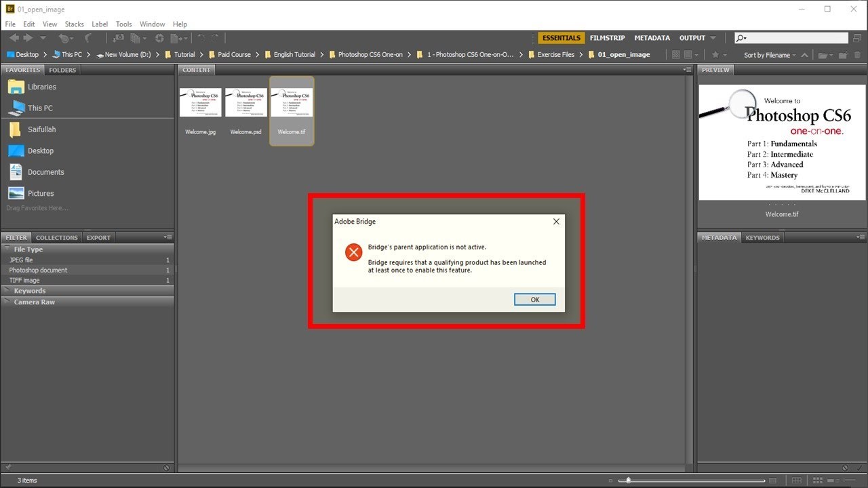Toggle the TIFF image filter
The height and width of the screenshot is (488, 868).
[x=88, y=280]
